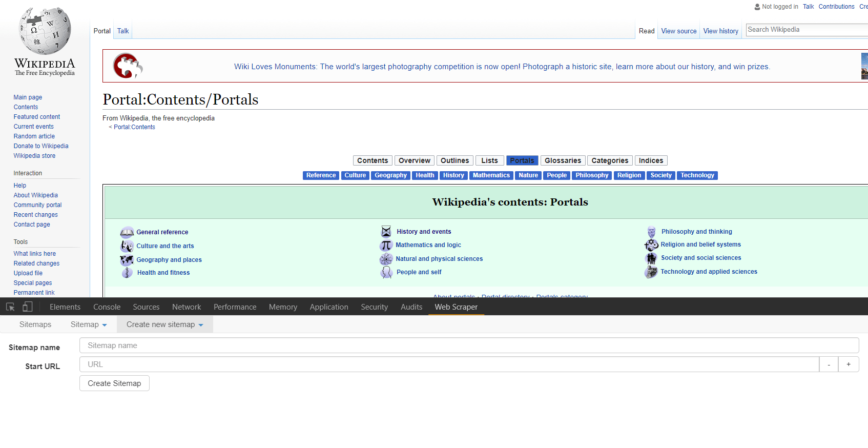
Task: Open the Overview navigation button
Action: 415,160
